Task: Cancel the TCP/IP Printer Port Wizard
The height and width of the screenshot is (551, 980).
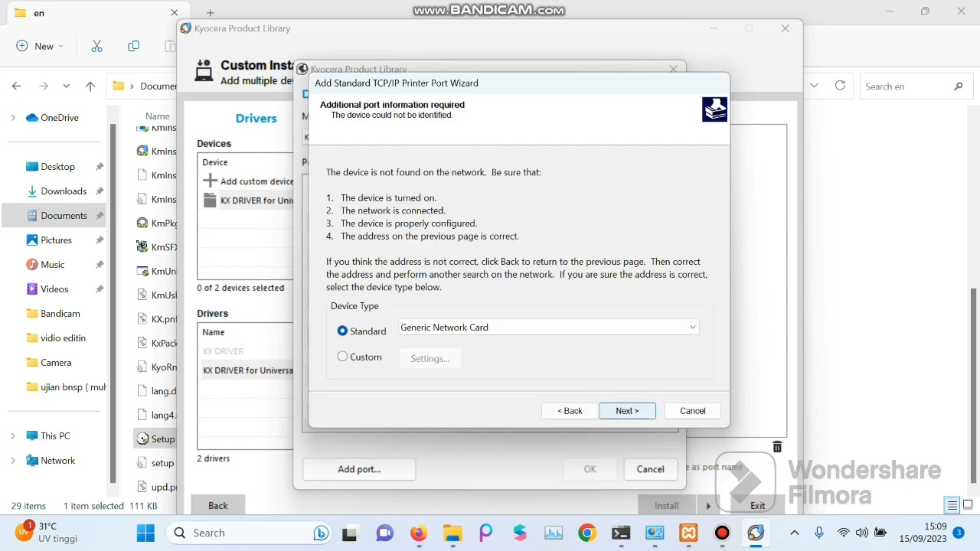Action: 693,411
